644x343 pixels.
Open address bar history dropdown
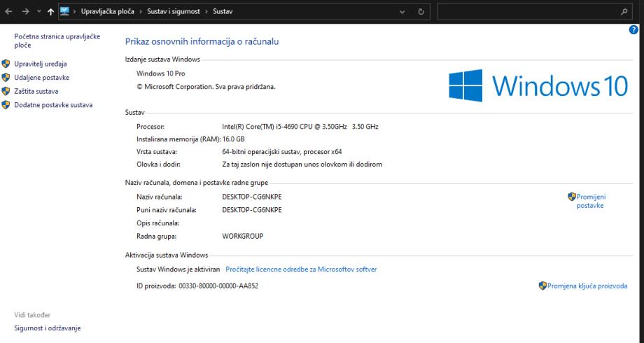(402, 12)
